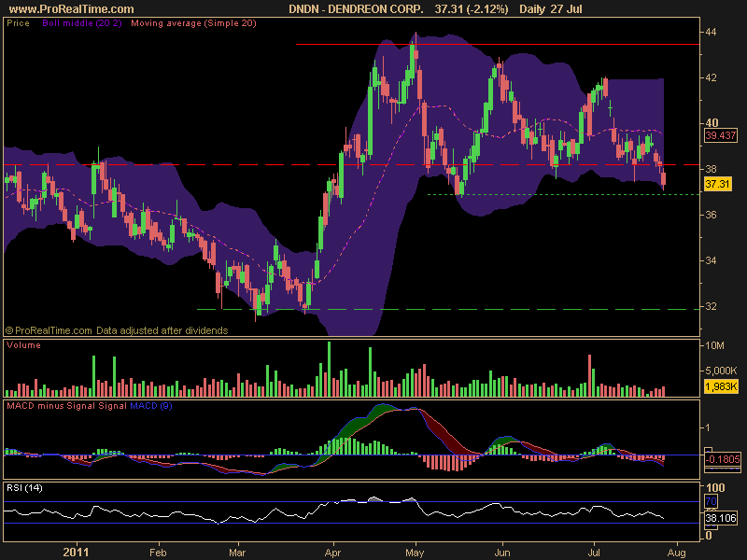Viewport: 747px width, 560px height.
Task: Select the DNDN - DENDREON CORP. title
Action: (x=355, y=8)
